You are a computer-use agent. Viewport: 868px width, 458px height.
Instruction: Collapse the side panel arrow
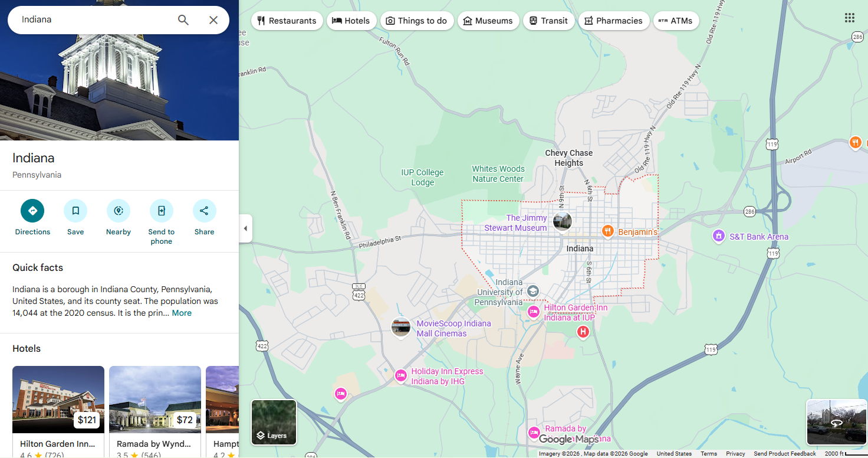246,228
